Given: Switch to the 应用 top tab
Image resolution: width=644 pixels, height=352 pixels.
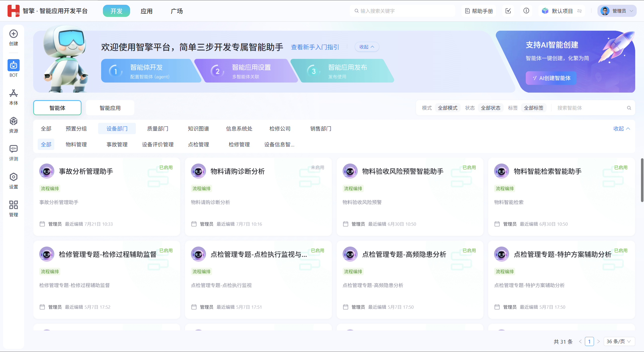Looking at the screenshot, I should click(147, 11).
